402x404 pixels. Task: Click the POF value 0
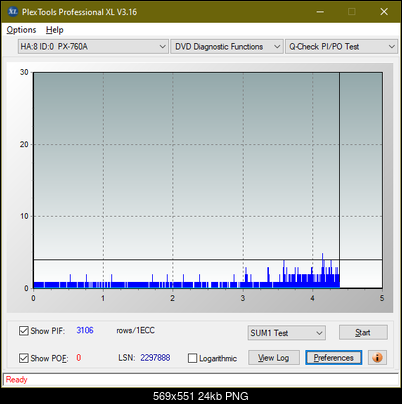(79, 358)
